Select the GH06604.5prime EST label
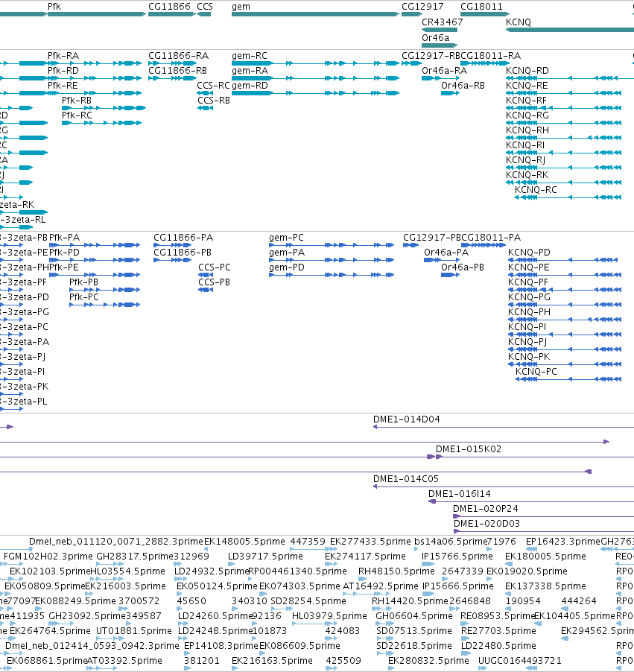Screen dimensions: 634x672 click(x=414, y=616)
